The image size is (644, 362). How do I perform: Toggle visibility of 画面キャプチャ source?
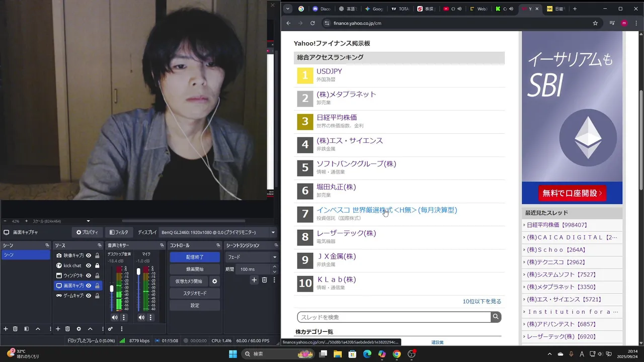tap(89, 286)
